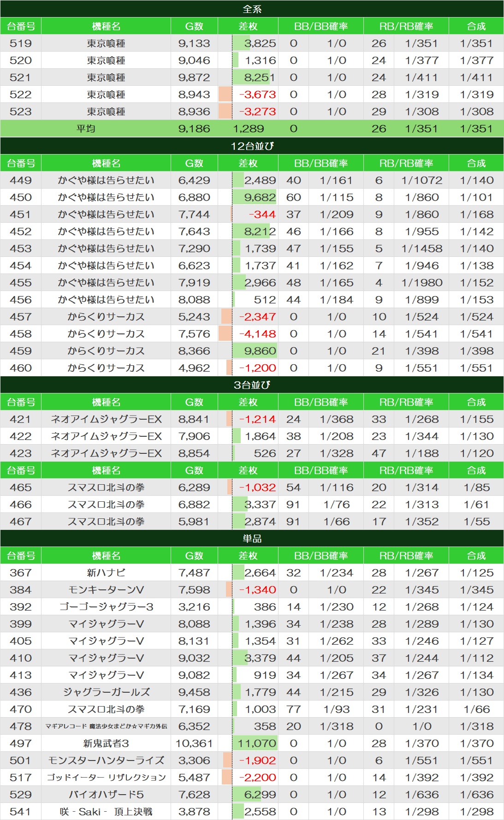Select the モンスターハンターライズ machine name

pos(106,761)
